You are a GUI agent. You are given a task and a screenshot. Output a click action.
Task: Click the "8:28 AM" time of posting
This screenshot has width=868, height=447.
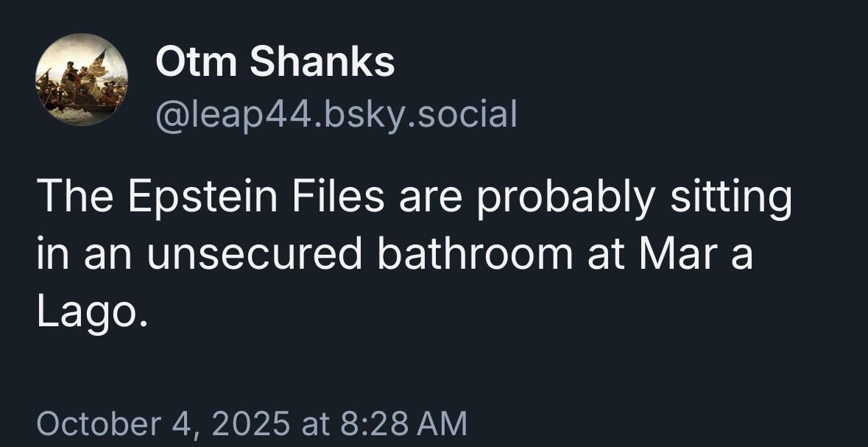[402, 423]
